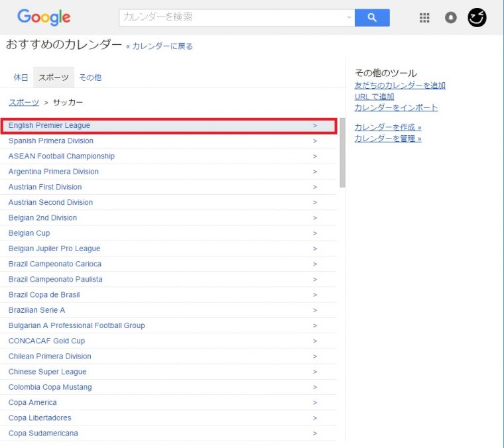Select Argentina Primera Division
The image size is (504, 448).
coord(168,172)
